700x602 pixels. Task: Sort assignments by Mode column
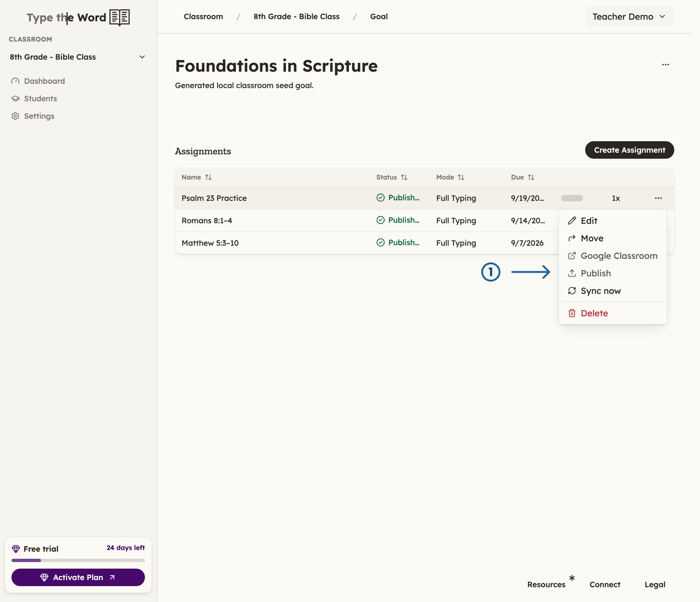pyautogui.click(x=450, y=178)
